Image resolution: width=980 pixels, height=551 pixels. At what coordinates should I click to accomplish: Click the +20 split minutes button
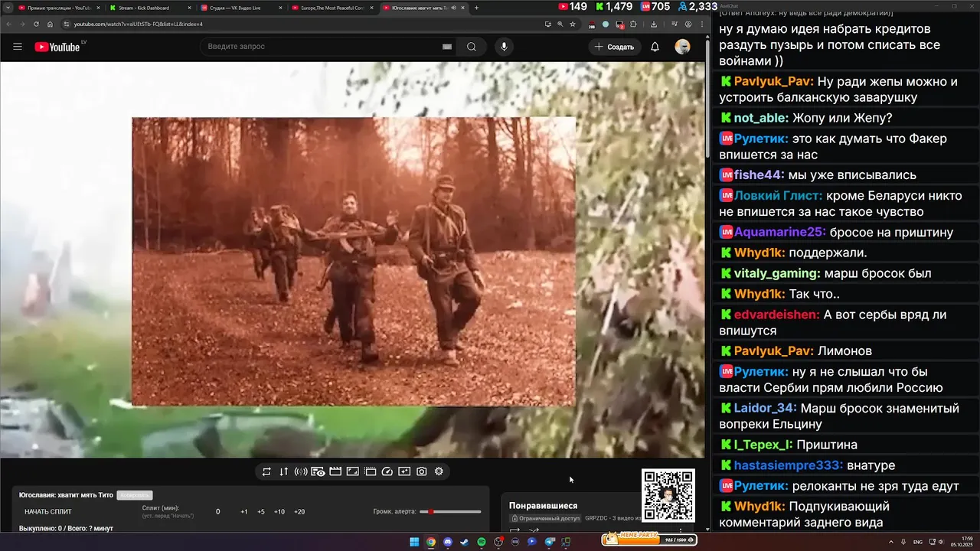[299, 512]
